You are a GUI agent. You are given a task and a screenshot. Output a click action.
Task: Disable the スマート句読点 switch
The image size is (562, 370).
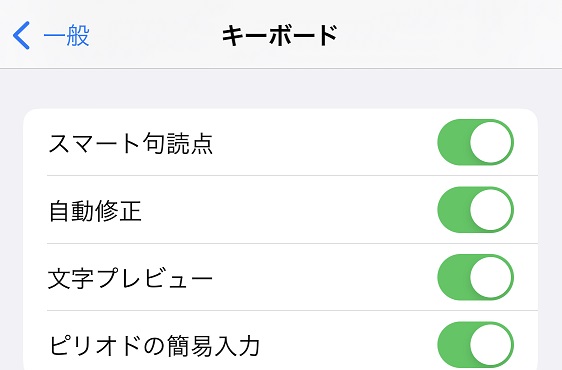coord(476,142)
